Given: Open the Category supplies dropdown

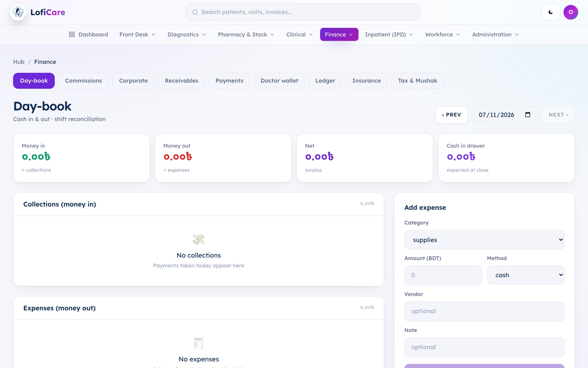Looking at the screenshot, I should point(484,240).
